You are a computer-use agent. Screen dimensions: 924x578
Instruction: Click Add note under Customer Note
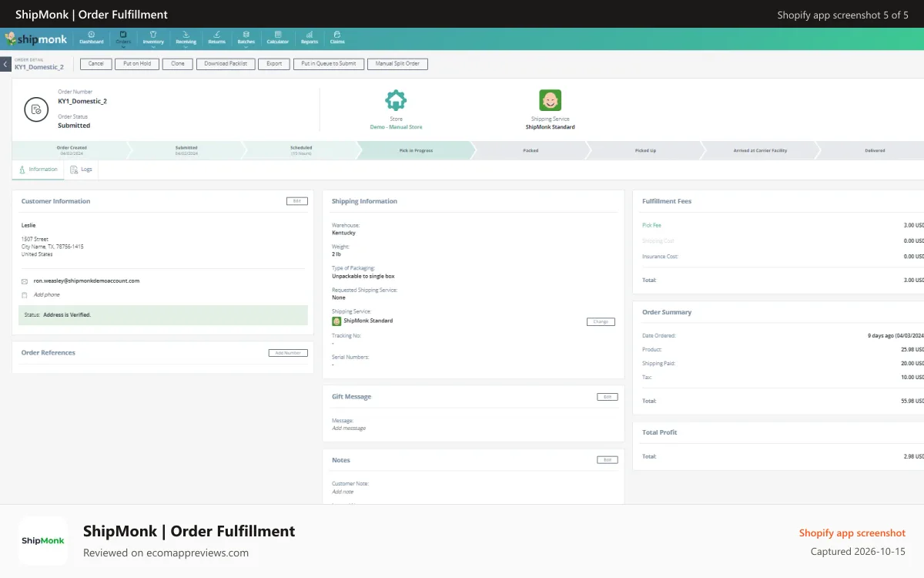(x=343, y=492)
